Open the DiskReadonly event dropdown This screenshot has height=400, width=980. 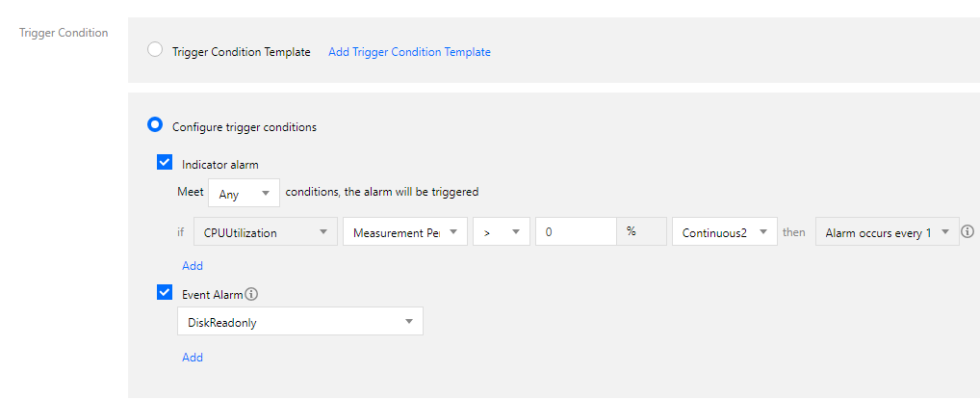pyautogui.click(x=299, y=322)
